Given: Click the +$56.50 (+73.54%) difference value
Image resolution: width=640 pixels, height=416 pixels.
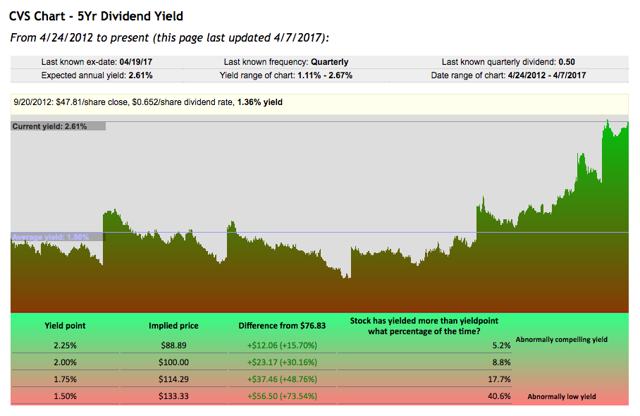Looking at the screenshot, I should (282, 396).
